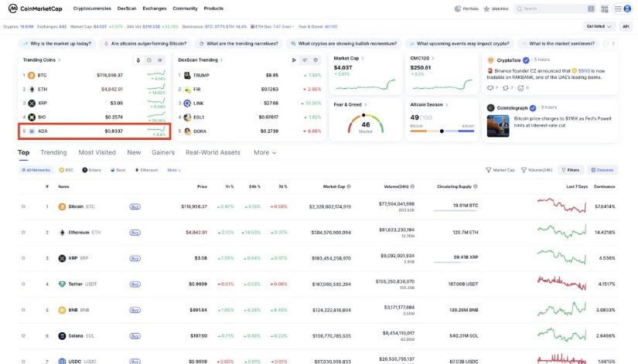Viewport: 638px width, 364px height.
Task: Expand Trending Coins via its chevron
Action: 60,60
